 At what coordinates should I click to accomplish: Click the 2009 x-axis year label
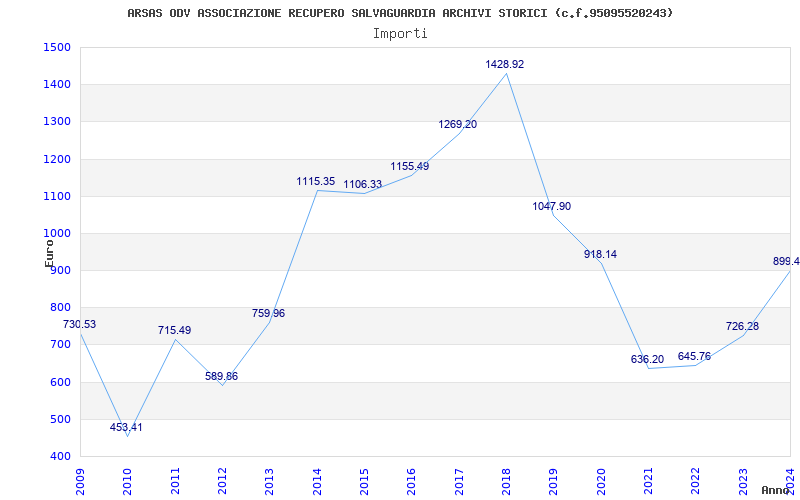pos(80,481)
